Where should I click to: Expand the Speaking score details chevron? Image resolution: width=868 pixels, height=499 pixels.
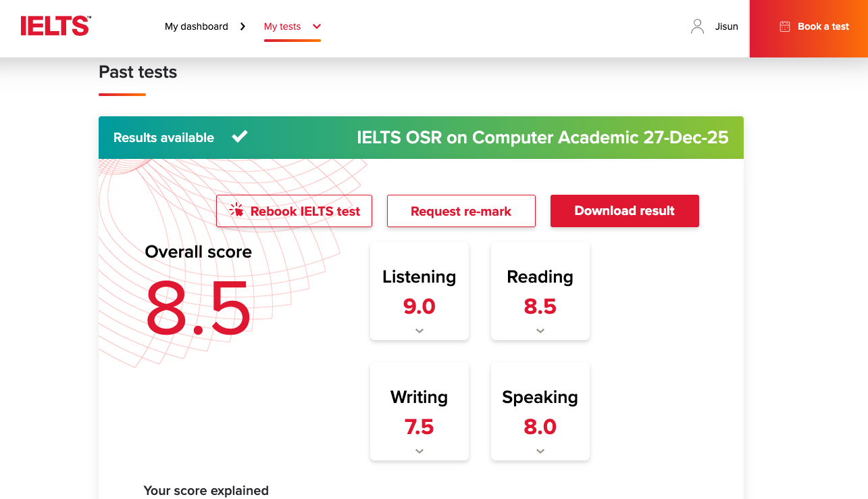[540, 451]
